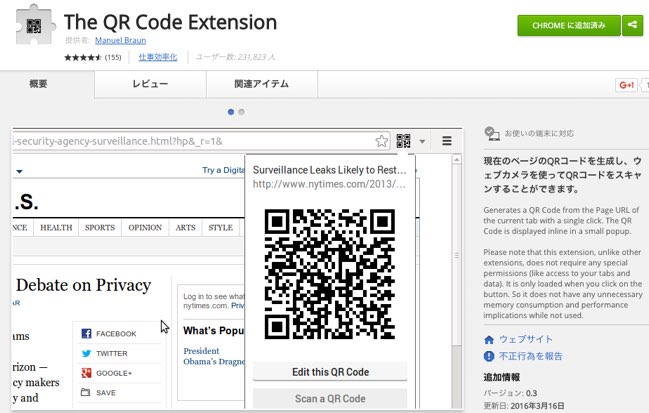Select the ARTS nav item
The image size is (649, 413).
(x=185, y=228)
